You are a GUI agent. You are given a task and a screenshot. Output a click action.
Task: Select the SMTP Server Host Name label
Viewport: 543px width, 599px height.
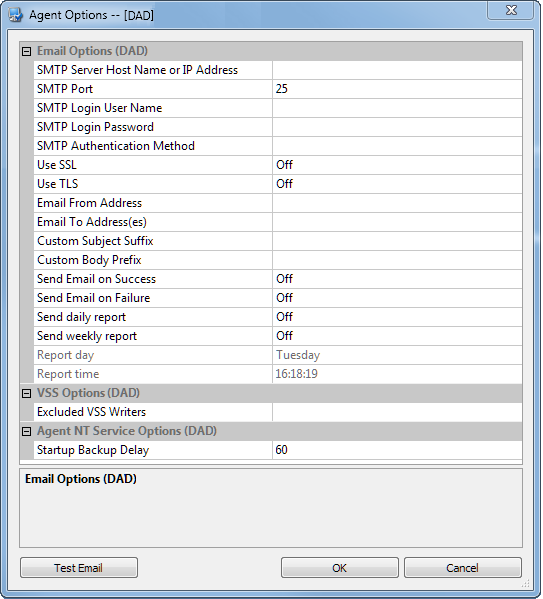(x=137, y=70)
